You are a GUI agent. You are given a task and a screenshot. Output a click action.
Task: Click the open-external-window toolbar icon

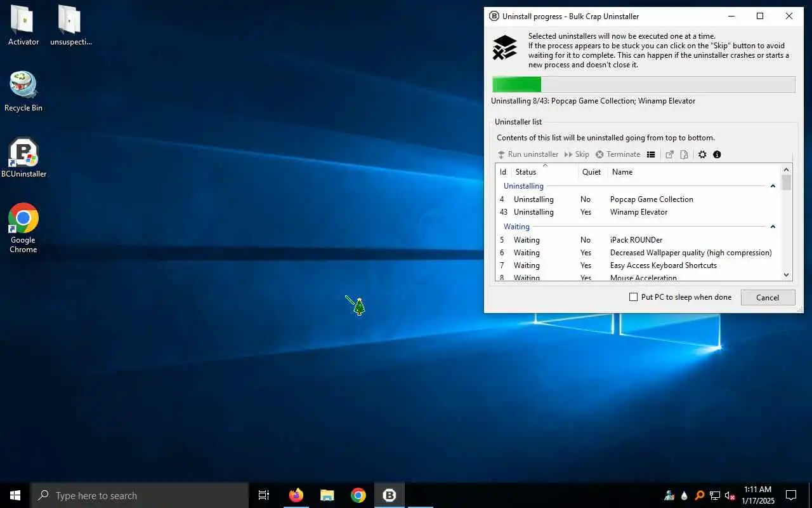pos(669,154)
